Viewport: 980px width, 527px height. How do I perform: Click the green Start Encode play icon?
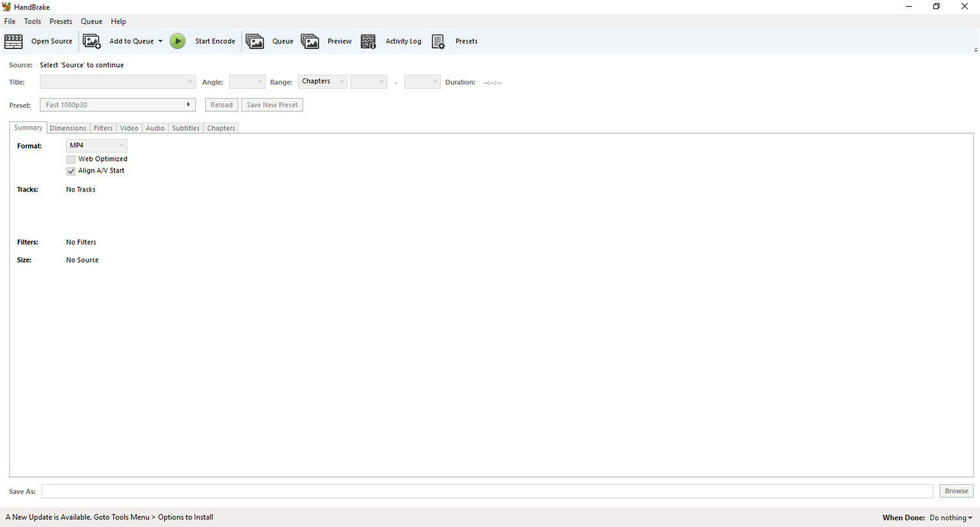tap(178, 41)
